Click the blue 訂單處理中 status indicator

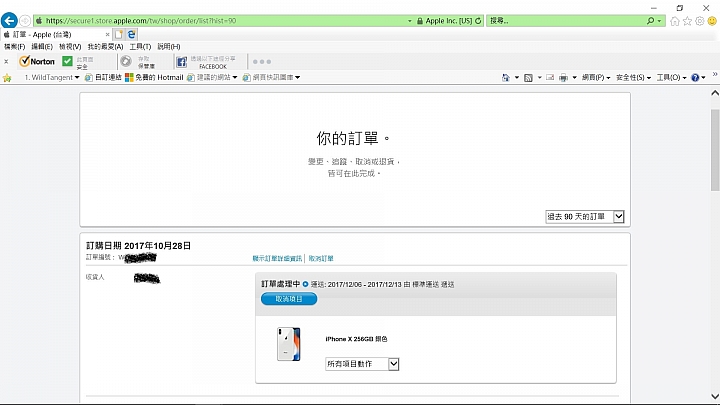[305, 284]
